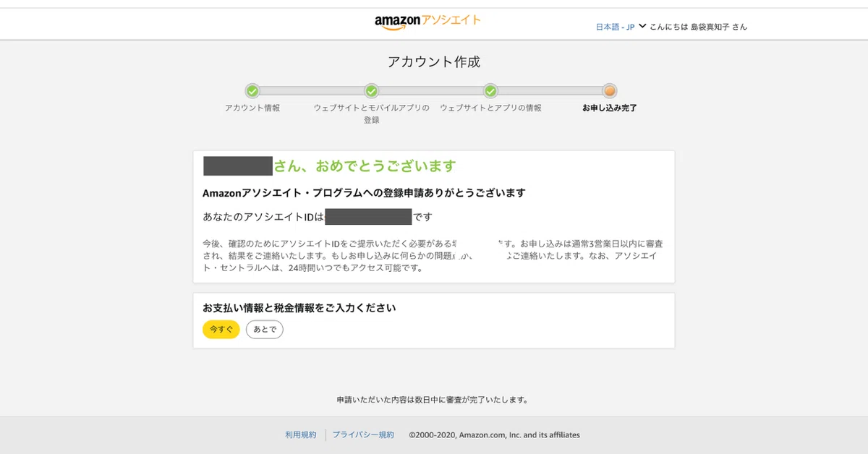Click the 今すぐ yellow button
Image resolution: width=868 pixels, height=454 pixels.
221,330
